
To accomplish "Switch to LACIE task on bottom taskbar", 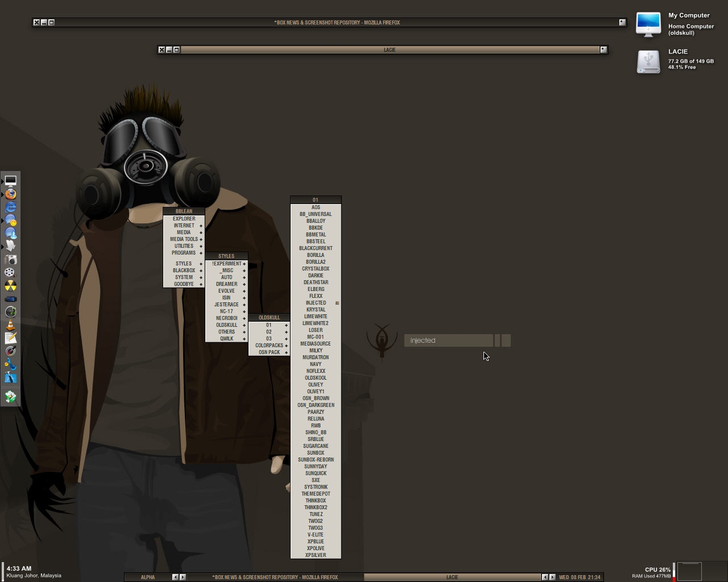I will [x=452, y=577].
